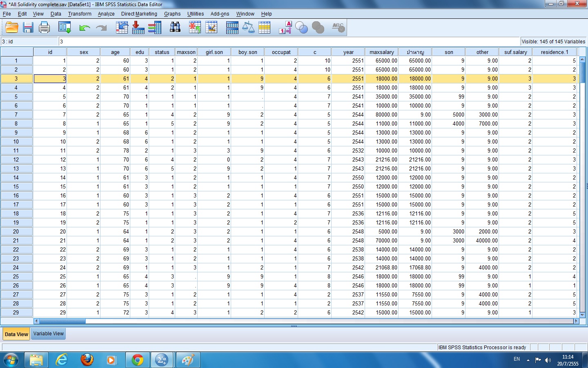588x368 pixels.
Task: Click the Split File icon
Action: pos(232,27)
